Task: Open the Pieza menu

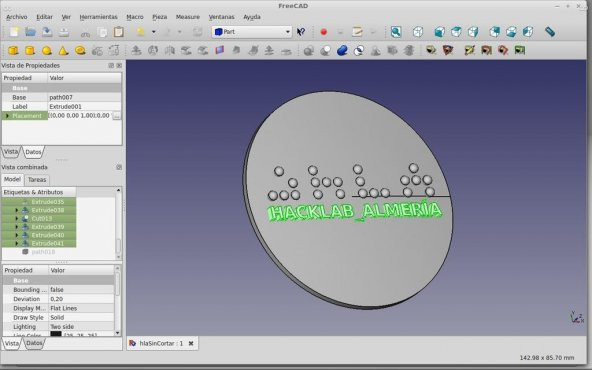Action: tap(159, 17)
